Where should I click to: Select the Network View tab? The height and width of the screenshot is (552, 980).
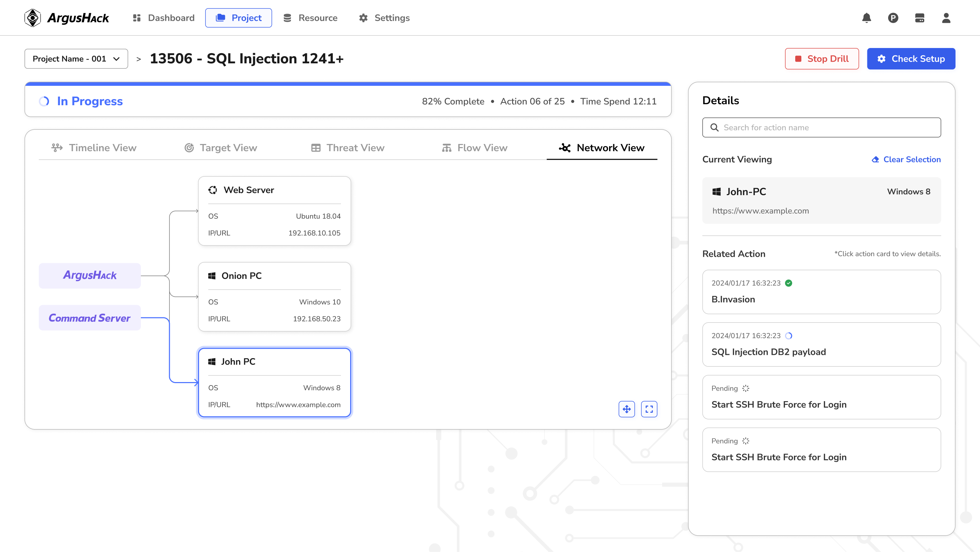[602, 148]
